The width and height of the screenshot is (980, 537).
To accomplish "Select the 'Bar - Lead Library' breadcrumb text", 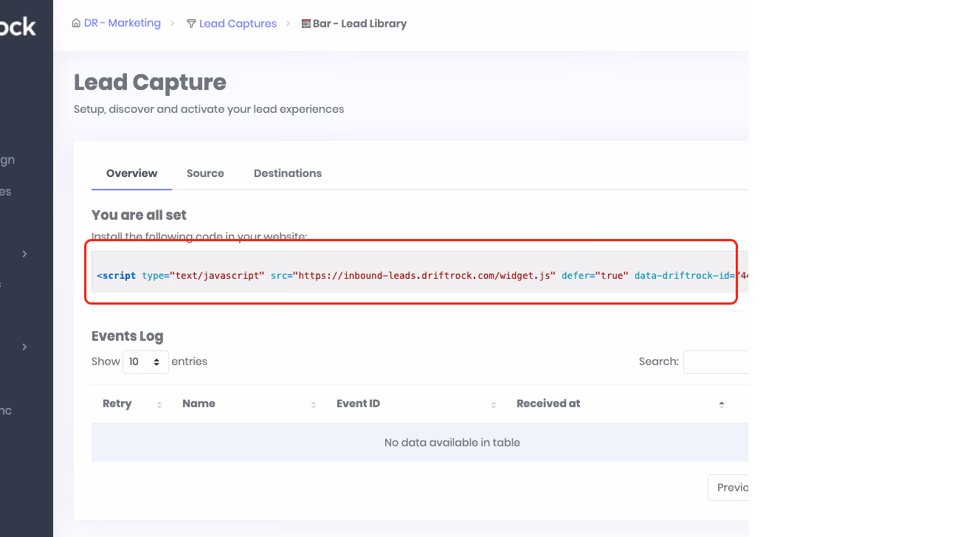I will 359,24.
